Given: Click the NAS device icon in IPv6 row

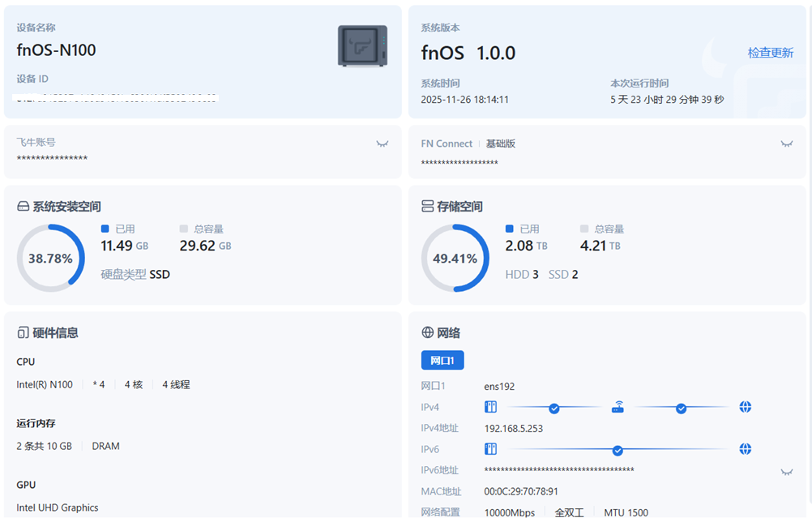Looking at the screenshot, I should [x=490, y=449].
